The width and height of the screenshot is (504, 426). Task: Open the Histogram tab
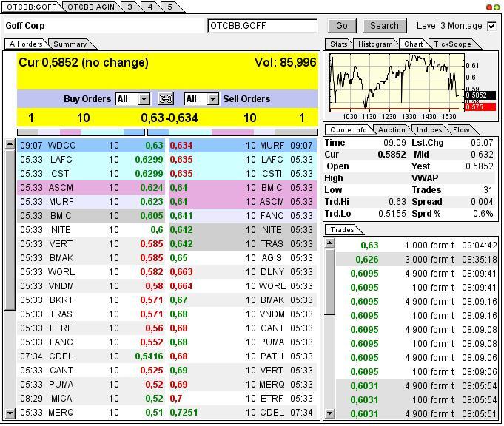[375, 44]
